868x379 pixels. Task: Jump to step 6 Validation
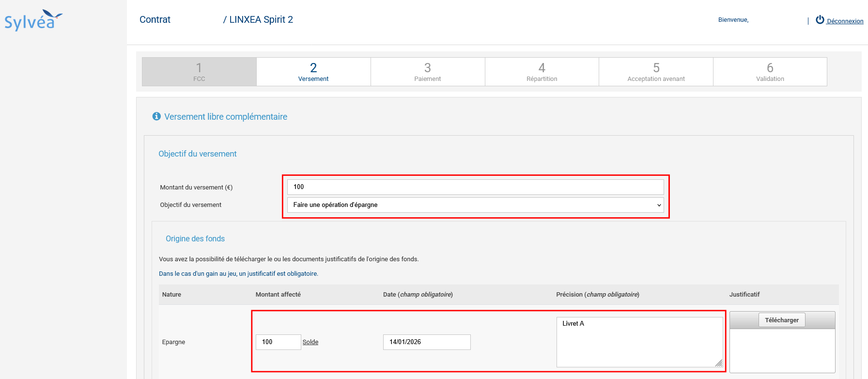click(x=770, y=72)
